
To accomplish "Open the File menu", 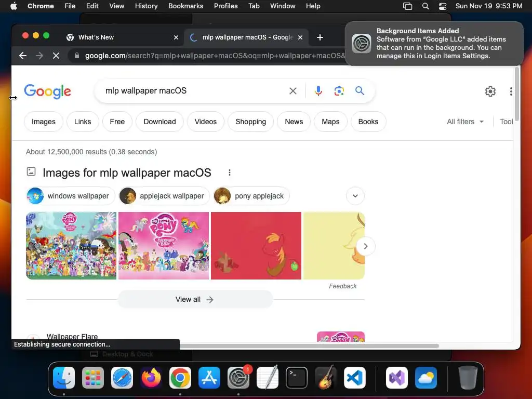I will pyautogui.click(x=70, y=6).
